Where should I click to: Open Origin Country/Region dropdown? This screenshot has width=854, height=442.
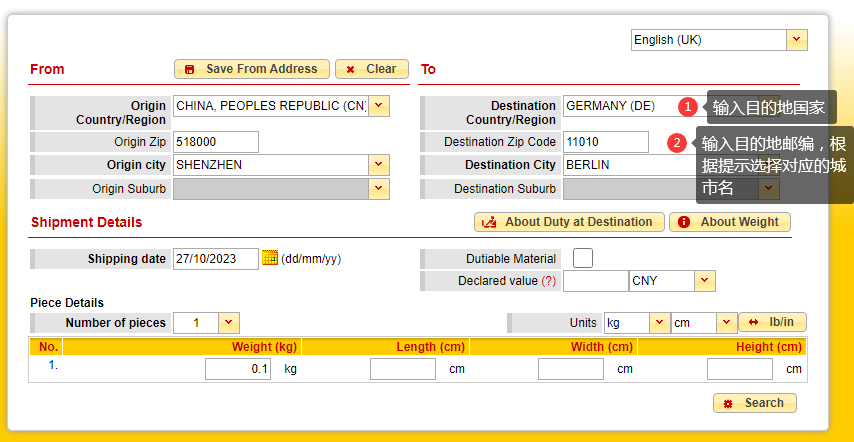(380, 106)
